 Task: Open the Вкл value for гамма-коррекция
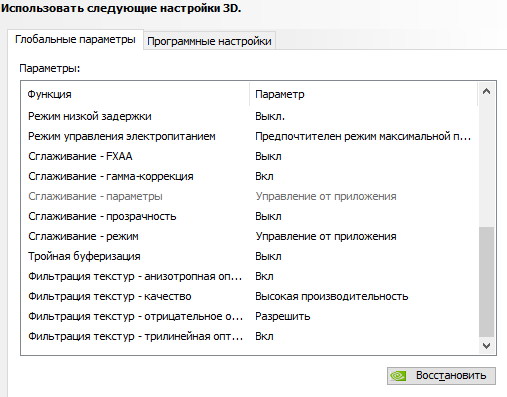pyautogui.click(x=264, y=176)
